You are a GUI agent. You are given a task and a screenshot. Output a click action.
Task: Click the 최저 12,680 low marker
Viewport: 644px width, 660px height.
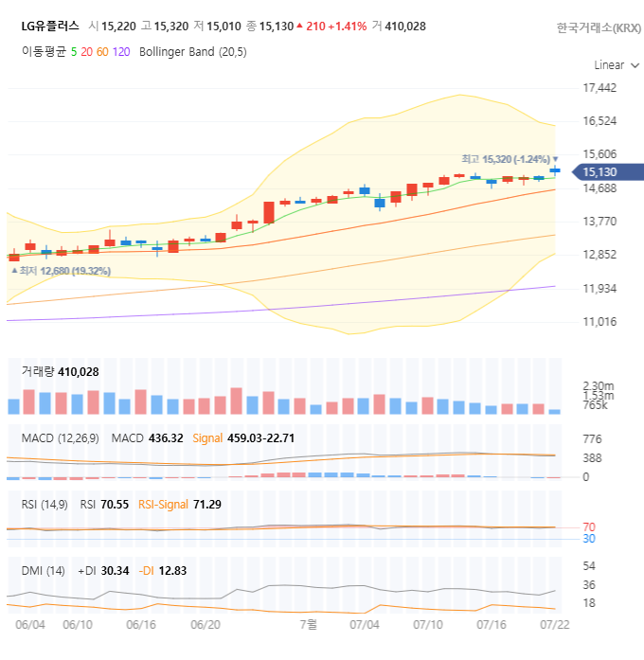point(61,271)
